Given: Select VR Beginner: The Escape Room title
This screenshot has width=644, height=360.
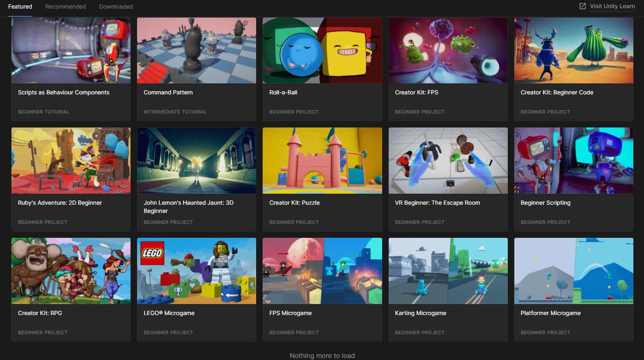Looking at the screenshot, I should point(437,203).
